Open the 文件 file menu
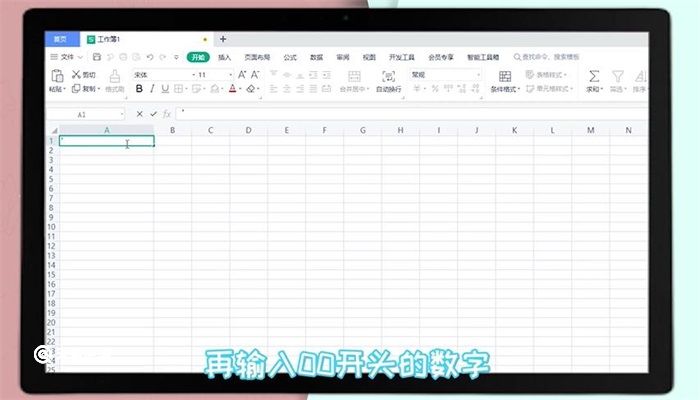700x400 pixels. coord(67,57)
